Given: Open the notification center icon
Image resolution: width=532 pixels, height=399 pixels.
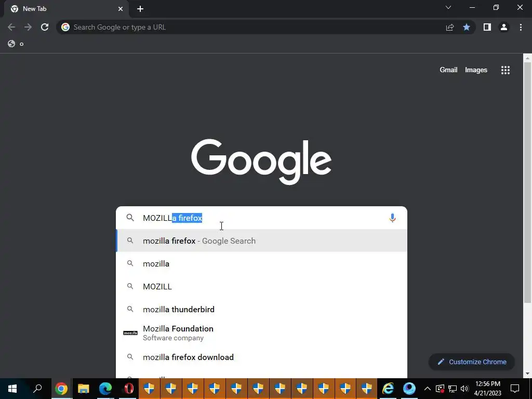Looking at the screenshot, I should coord(515,389).
